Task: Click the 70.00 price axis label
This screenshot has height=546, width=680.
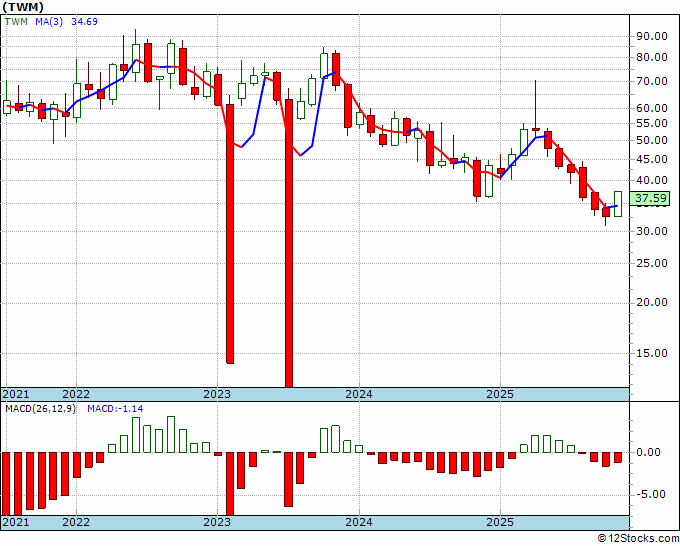Action: (x=652, y=81)
